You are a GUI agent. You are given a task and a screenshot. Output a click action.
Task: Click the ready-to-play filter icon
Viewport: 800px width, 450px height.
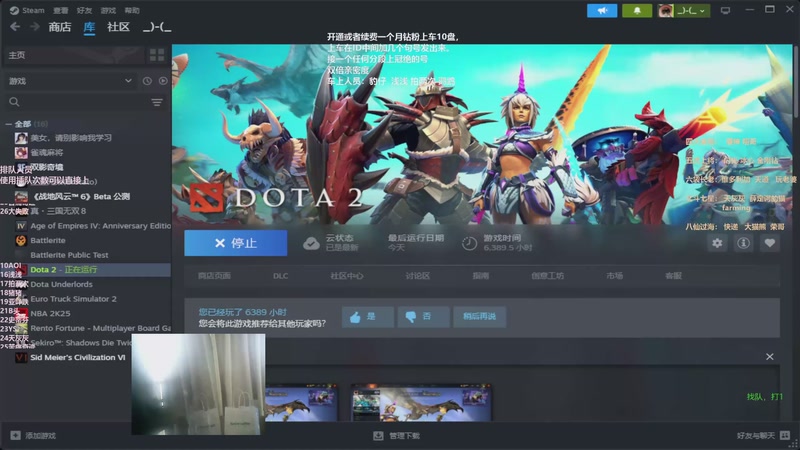[163, 81]
